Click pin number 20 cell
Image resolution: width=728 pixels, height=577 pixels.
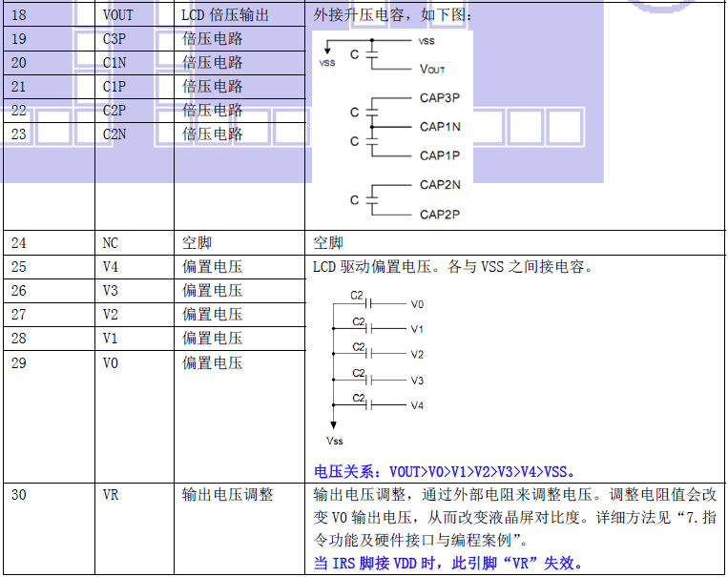(49, 63)
